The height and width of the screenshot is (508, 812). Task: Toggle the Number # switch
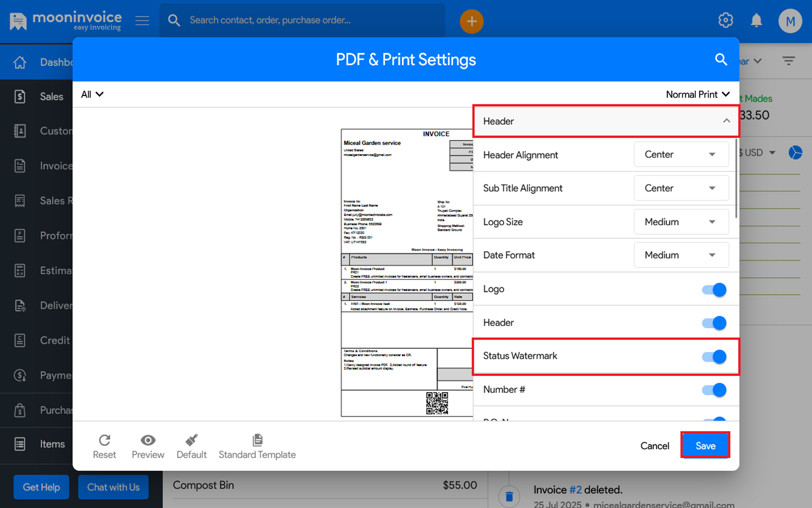[714, 390]
